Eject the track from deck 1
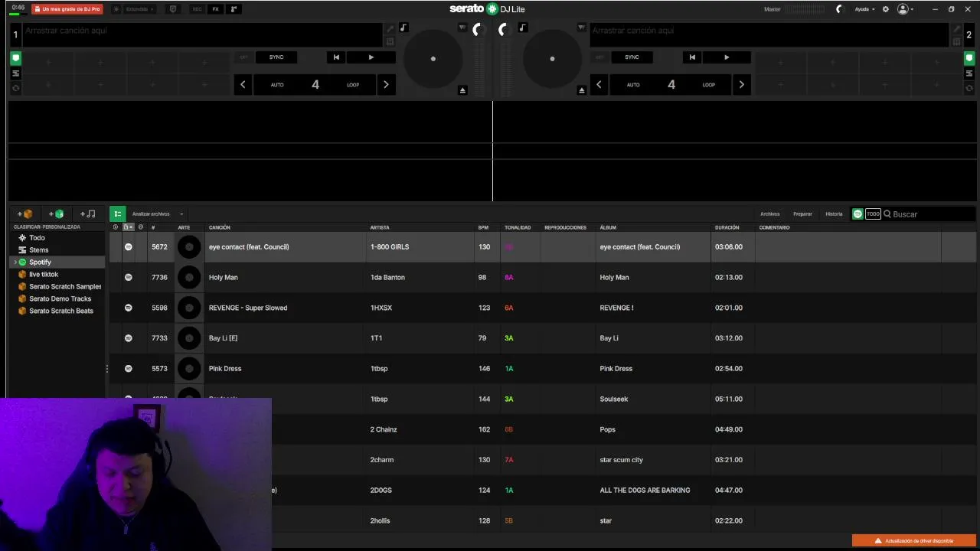The width and height of the screenshot is (980, 551). [462, 90]
